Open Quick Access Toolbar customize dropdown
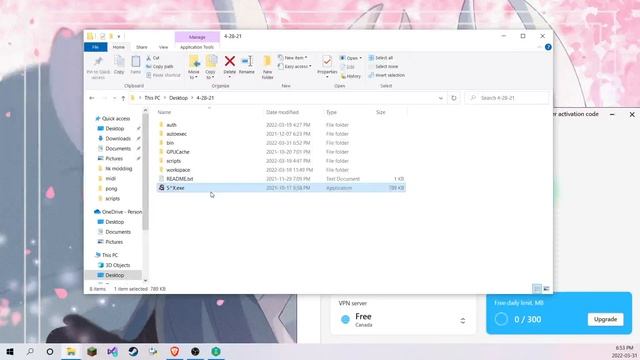The height and width of the screenshot is (360, 640). click(x=119, y=37)
